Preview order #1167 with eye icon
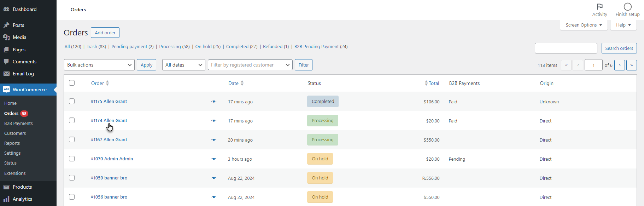Viewport: 644px width, 206px height. pyautogui.click(x=213, y=140)
